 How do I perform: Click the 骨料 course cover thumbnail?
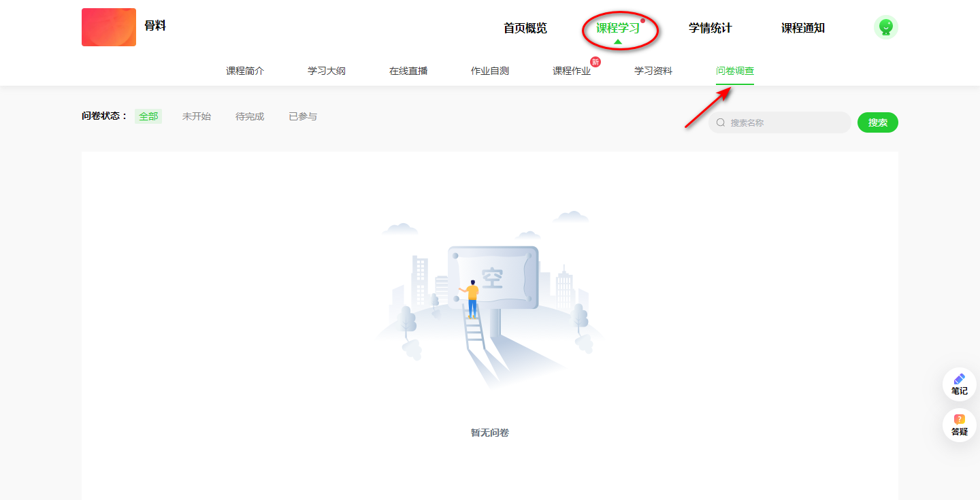tap(109, 27)
